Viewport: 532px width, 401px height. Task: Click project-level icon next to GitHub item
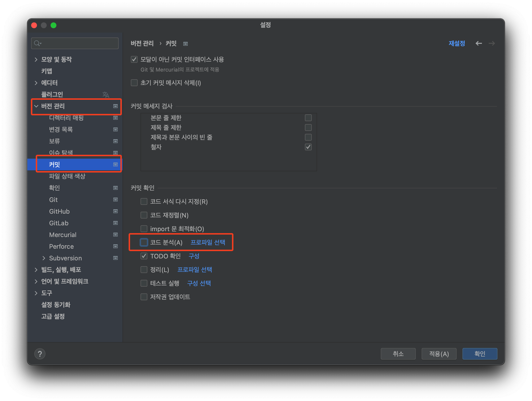115,211
